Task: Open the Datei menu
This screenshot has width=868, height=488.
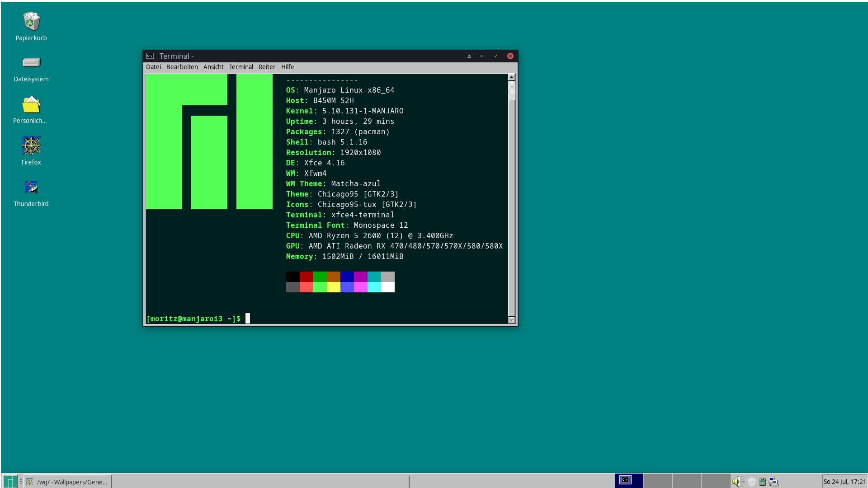Action: [153, 67]
